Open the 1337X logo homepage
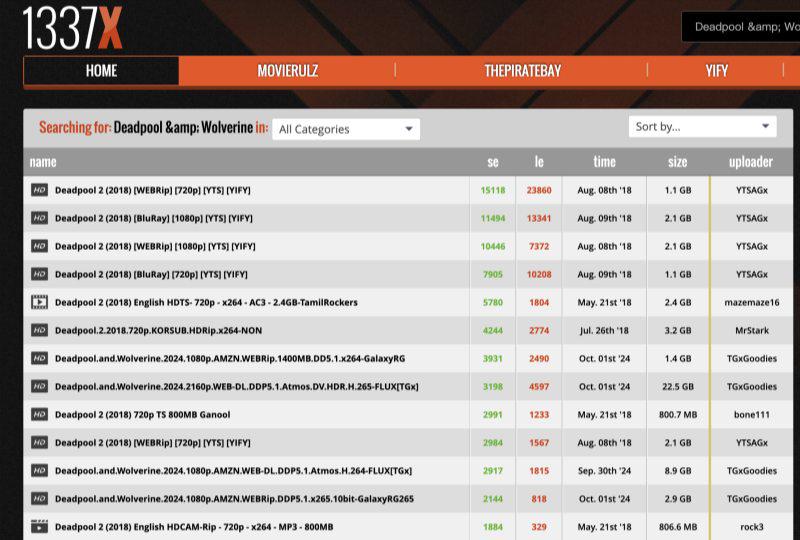 (72, 29)
